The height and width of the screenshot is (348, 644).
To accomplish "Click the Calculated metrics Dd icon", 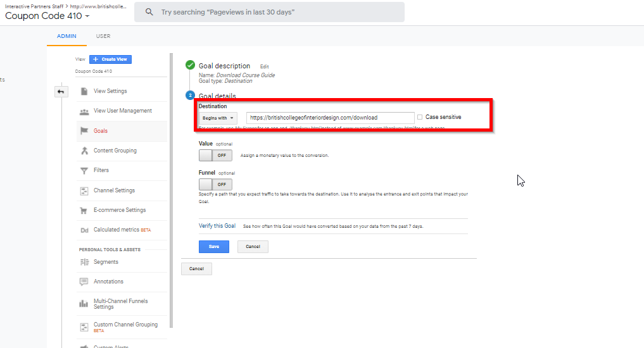I will (x=84, y=230).
